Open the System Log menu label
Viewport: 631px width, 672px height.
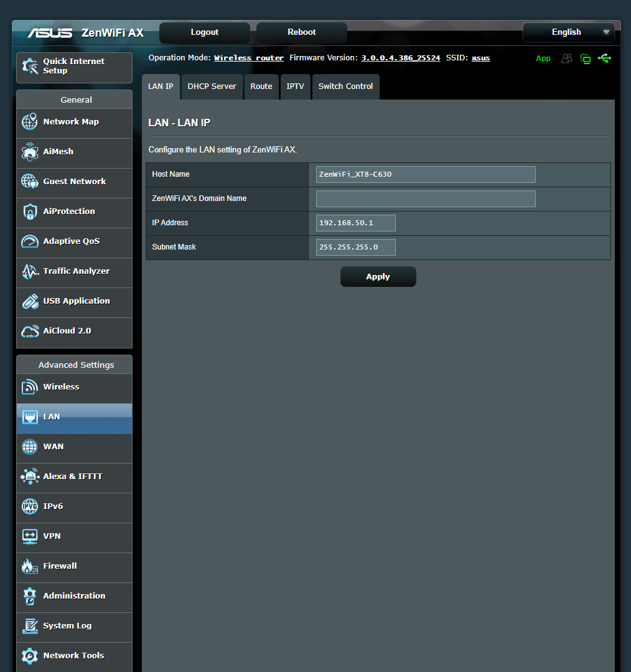click(67, 626)
